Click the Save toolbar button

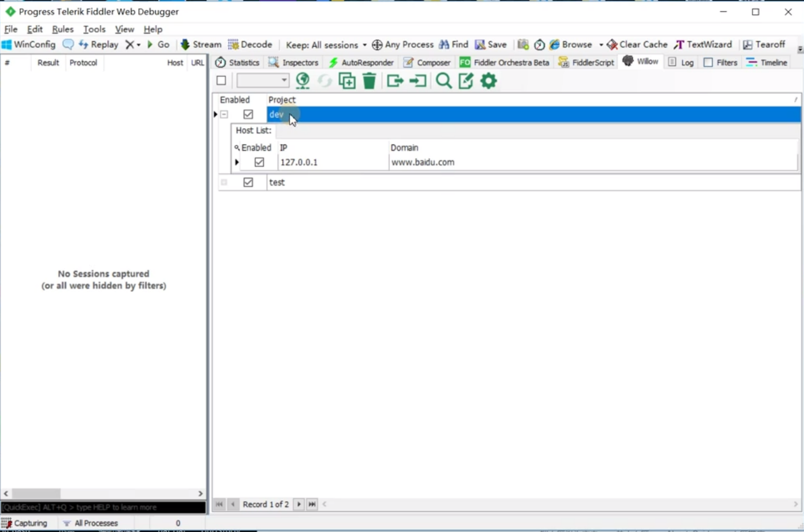[x=491, y=45]
